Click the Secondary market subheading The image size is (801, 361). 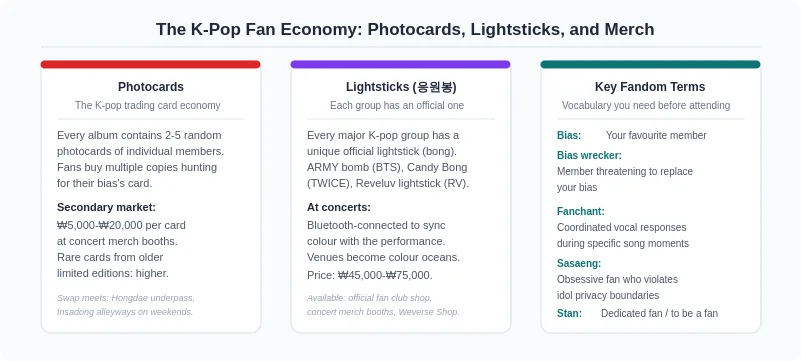pos(106,207)
